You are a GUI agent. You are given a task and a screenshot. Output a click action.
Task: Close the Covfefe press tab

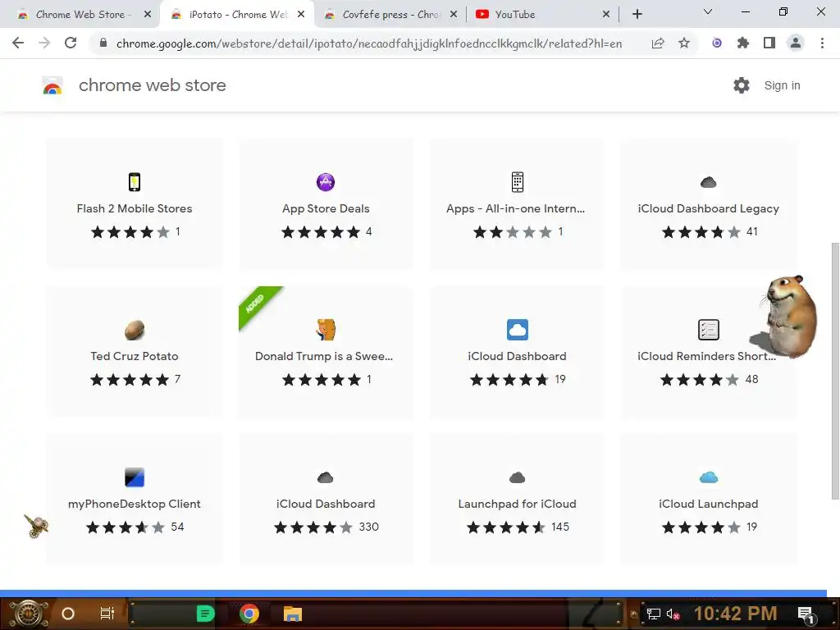tap(454, 15)
